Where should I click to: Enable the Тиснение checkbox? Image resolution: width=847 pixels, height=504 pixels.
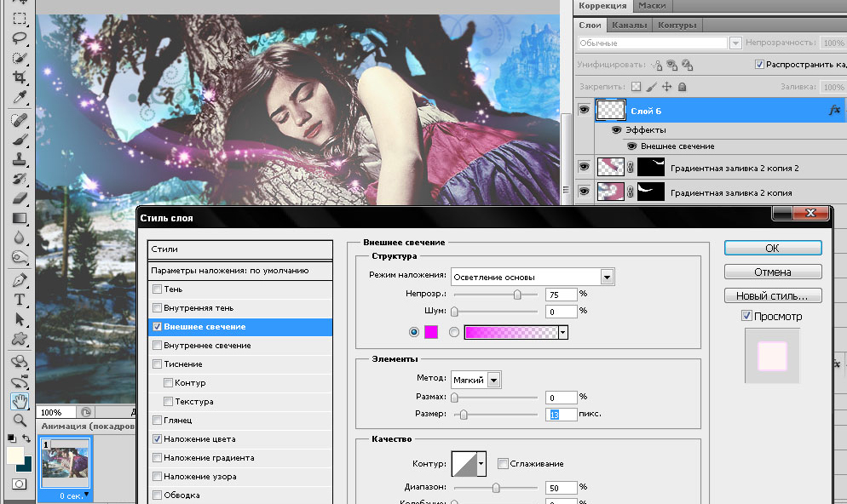coord(157,364)
